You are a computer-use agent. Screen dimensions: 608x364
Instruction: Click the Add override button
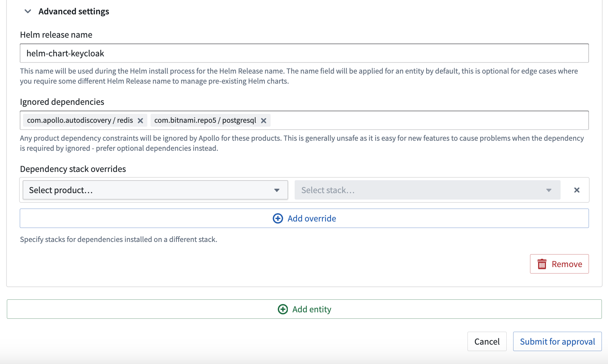point(304,218)
